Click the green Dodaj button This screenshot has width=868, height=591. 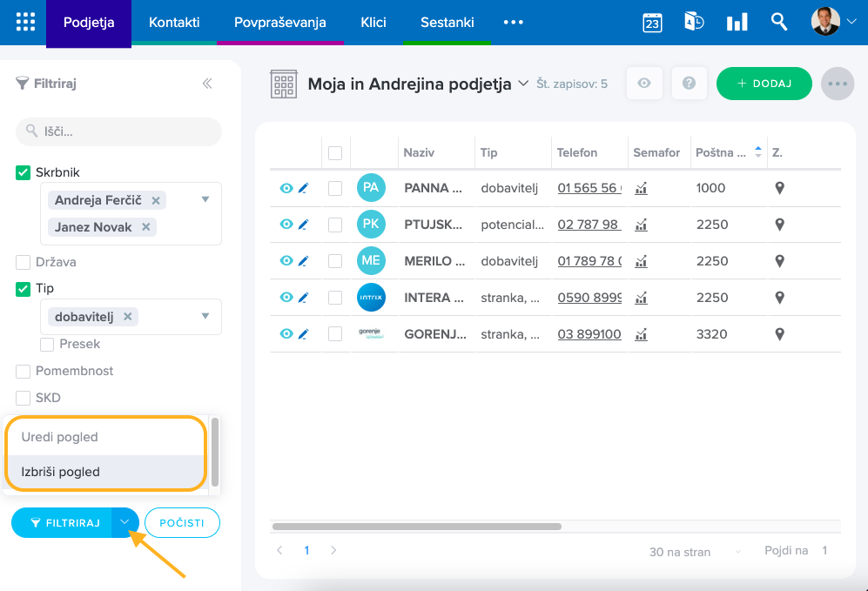pos(764,84)
